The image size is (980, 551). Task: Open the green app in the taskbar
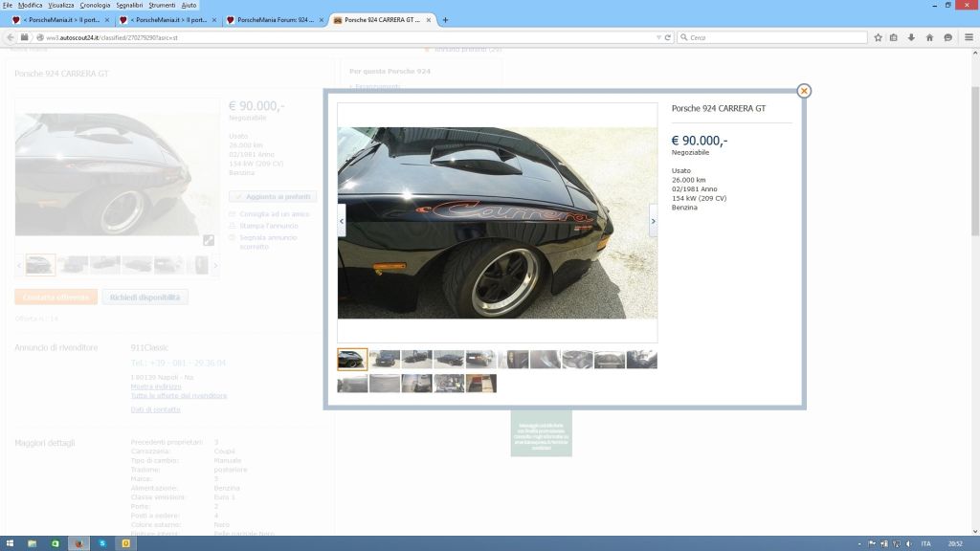click(55, 543)
